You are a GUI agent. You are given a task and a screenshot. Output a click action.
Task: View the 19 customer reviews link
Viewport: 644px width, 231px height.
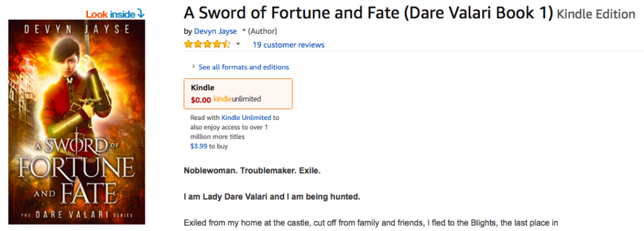[x=288, y=45]
